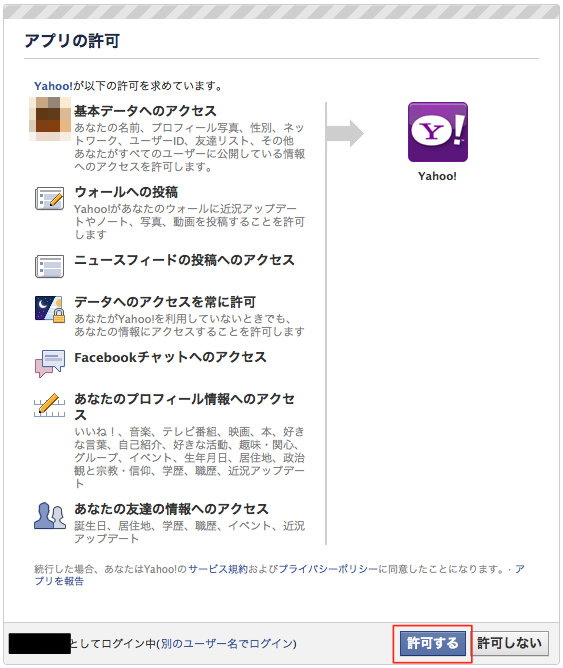
Task: Open the プライバシーポリシー link
Action: tap(328, 569)
